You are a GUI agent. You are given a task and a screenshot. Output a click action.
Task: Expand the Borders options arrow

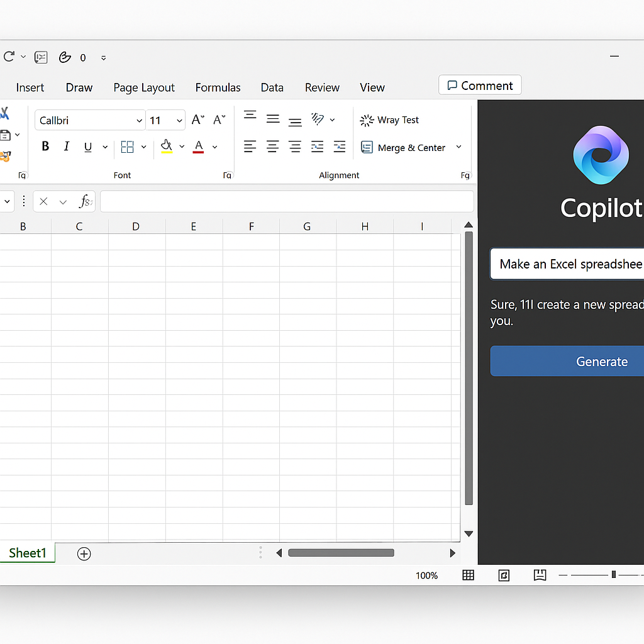[144, 147]
